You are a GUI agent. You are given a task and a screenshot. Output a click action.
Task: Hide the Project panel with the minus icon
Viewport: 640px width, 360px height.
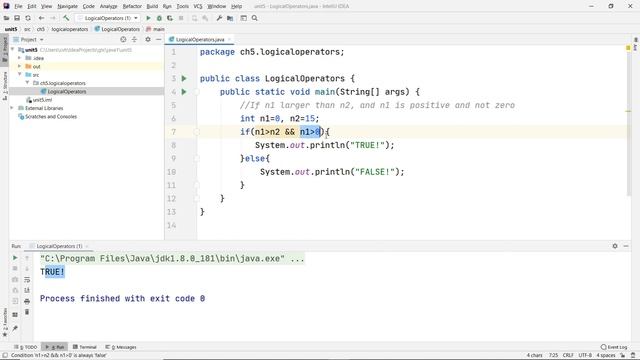[158, 39]
